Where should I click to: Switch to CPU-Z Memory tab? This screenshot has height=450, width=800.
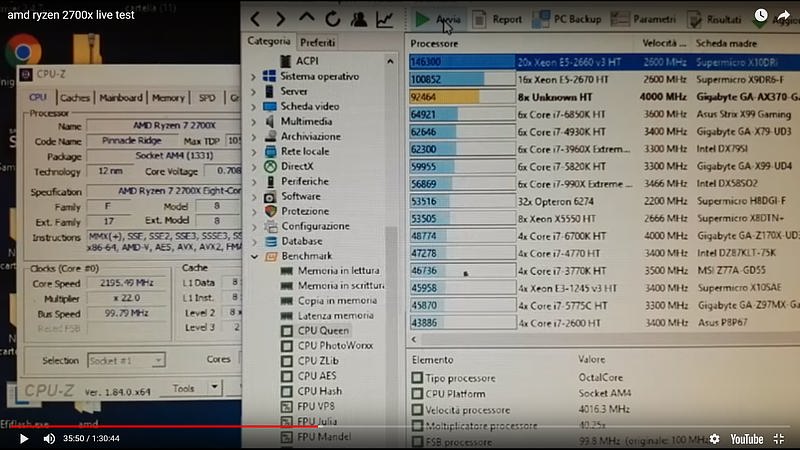[x=168, y=97]
